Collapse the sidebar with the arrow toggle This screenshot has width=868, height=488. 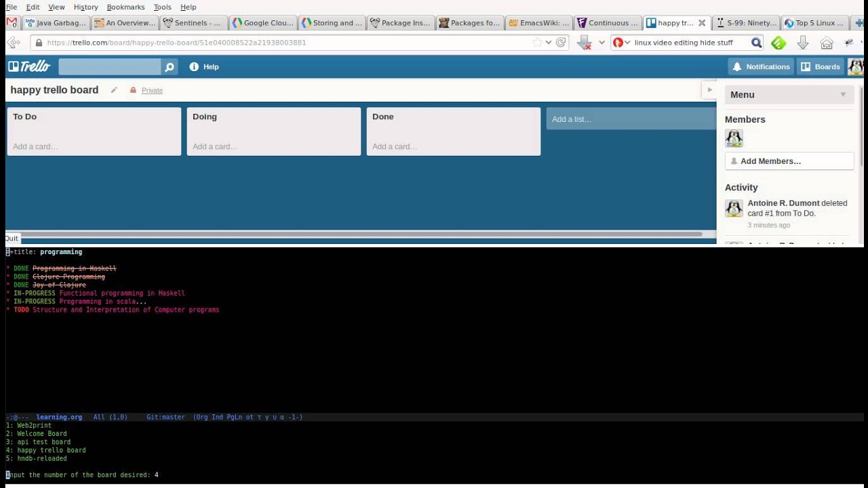tap(709, 89)
